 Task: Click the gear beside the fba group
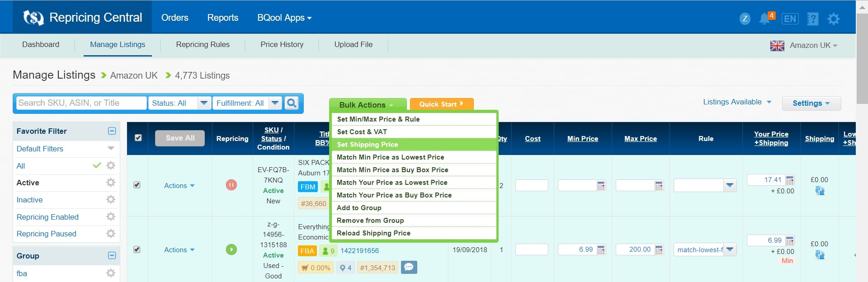point(111,273)
